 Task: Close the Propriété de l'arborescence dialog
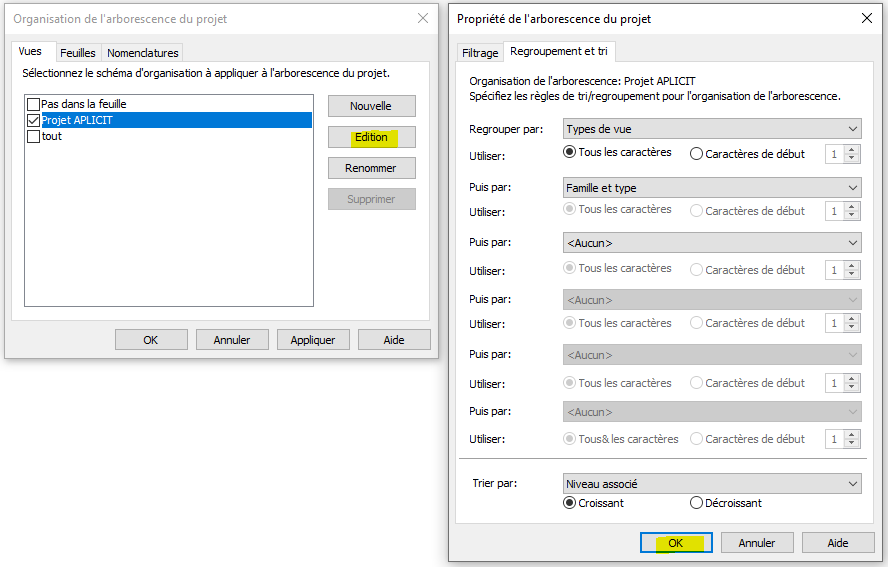pos(866,18)
